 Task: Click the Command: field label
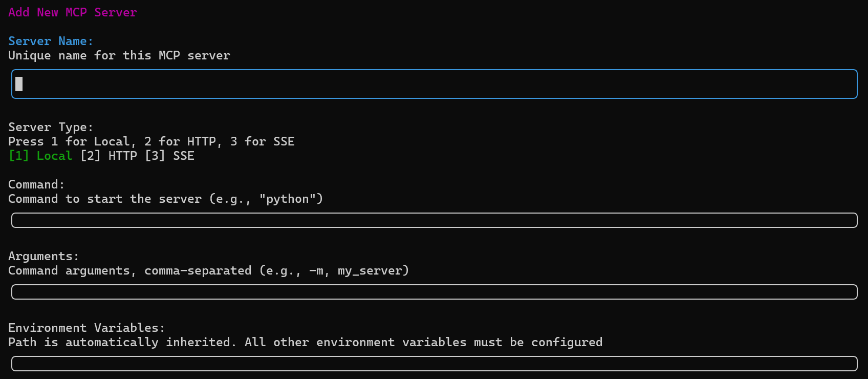point(36,184)
